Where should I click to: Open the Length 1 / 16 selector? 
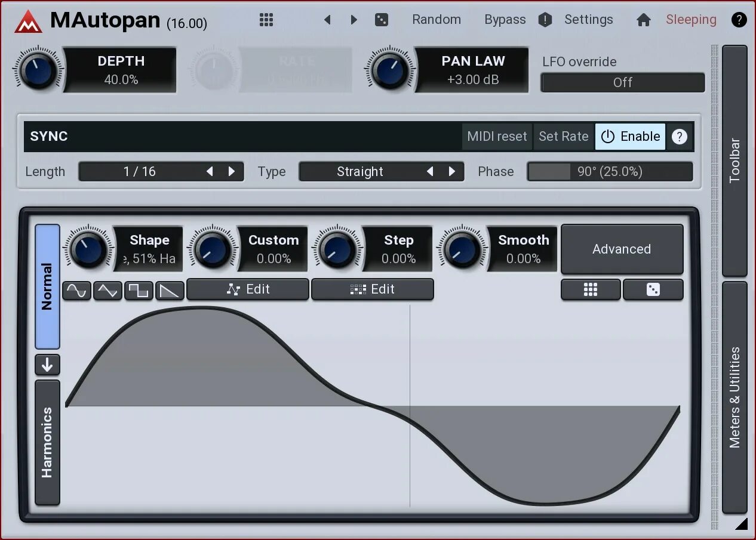click(x=161, y=171)
